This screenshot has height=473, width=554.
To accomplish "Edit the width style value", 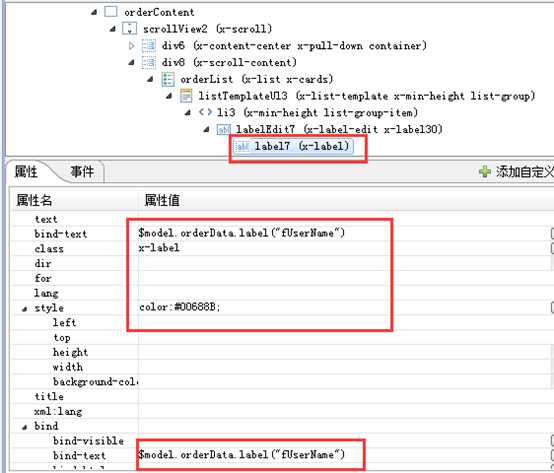I will (x=344, y=367).
